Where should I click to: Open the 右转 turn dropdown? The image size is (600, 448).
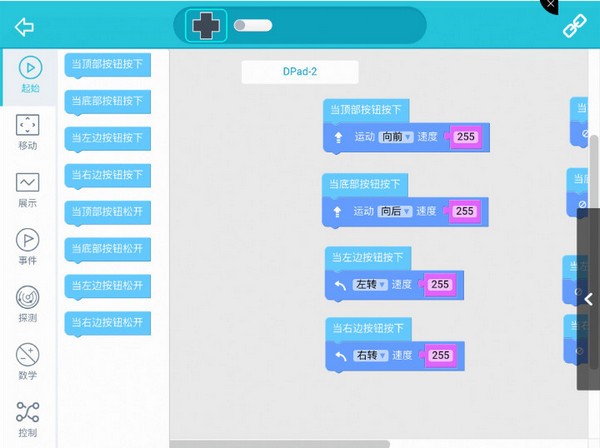click(x=371, y=355)
